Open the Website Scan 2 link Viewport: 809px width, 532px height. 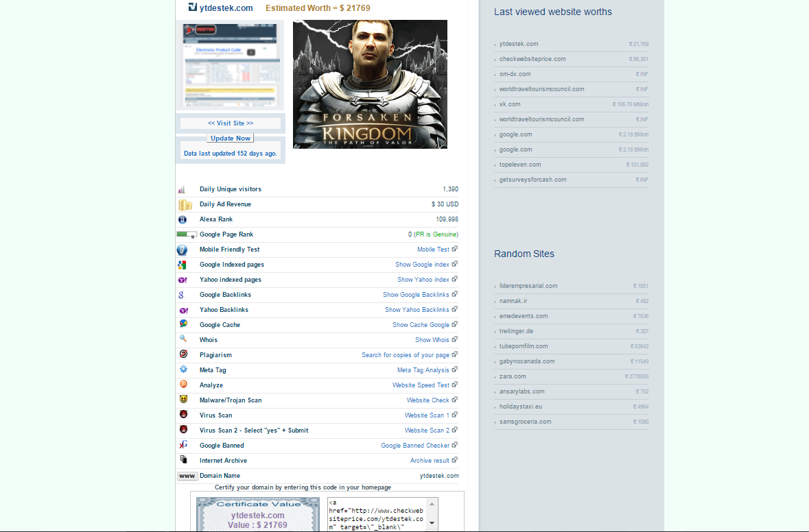point(427,431)
